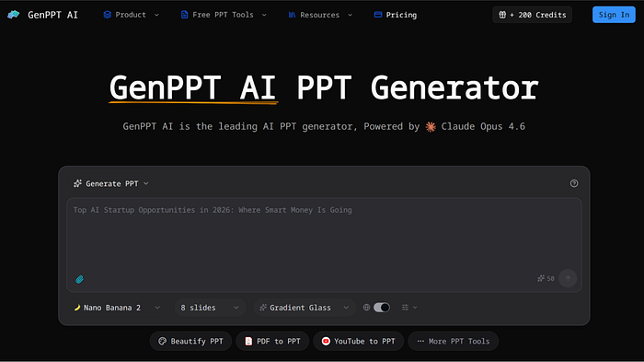Click the banana icon for the model

pyautogui.click(x=77, y=308)
